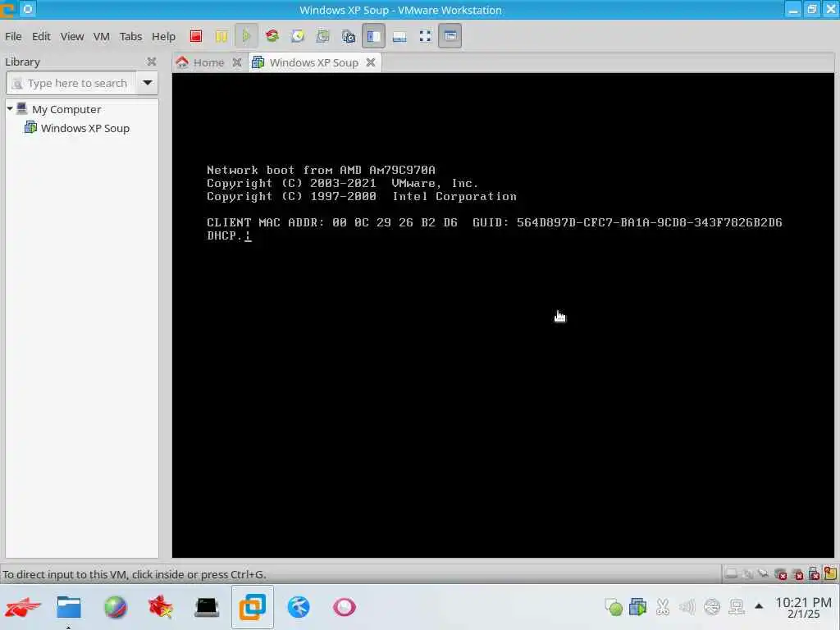Image resolution: width=840 pixels, height=630 pixels.
Task: Click the VMware title bar menu icon
Action: 7,10
